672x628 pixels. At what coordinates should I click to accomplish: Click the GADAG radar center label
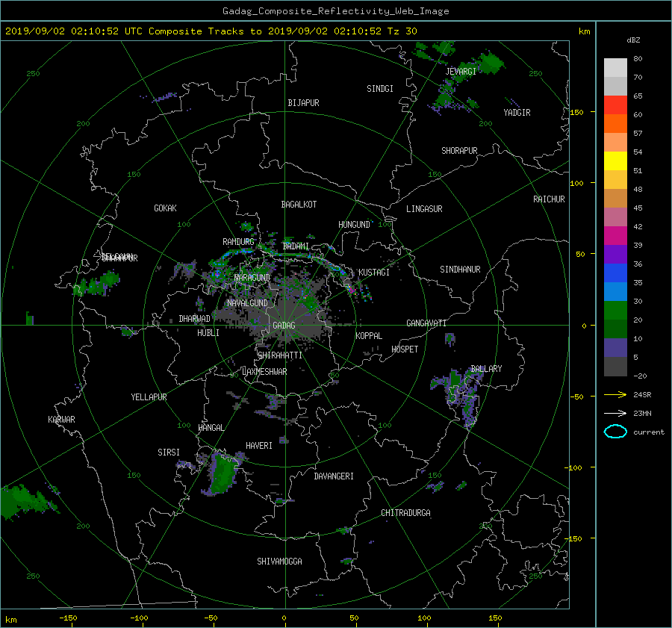pyautogui.click(x=284, y=326)
